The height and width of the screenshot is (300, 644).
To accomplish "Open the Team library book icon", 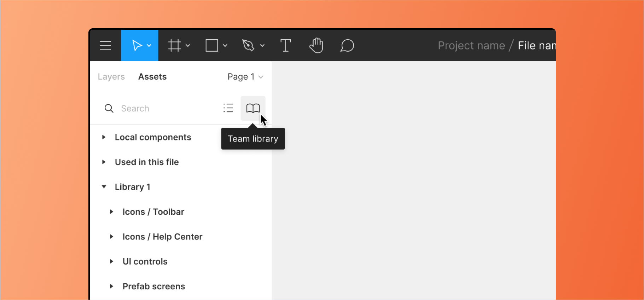I will tap(253, 108).
